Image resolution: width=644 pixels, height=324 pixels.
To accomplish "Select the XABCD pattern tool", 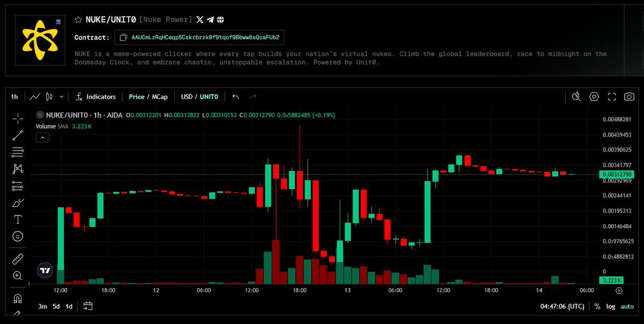I will pyautogui.click(x=17, y=169).
